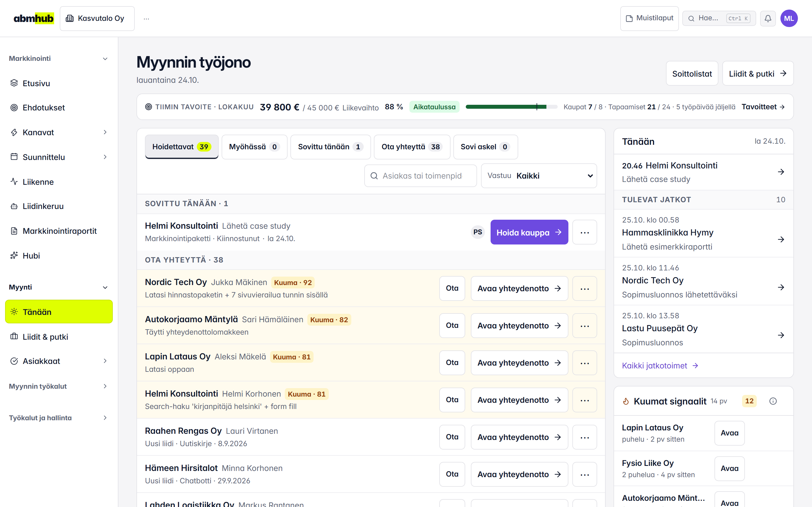Image resolution: width=812 pixels, height=507 pixels.
Task: Switch to the Myöhässä tab
Action: pos(254,147)
